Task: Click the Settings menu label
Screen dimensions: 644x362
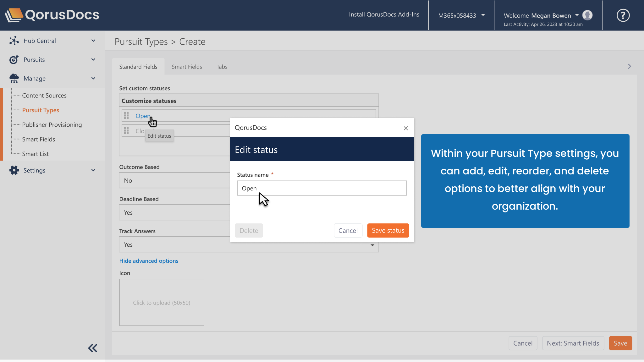Action: tap(34, 170)
